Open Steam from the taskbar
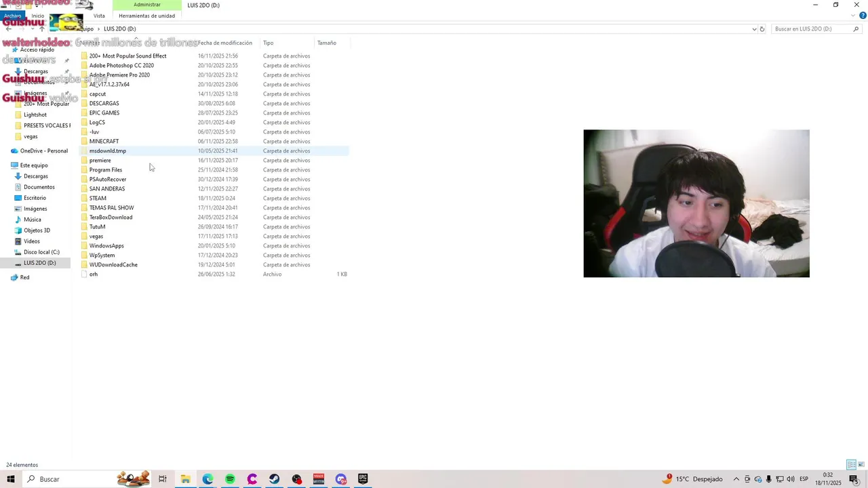Image resolution: width=868 pixels, height=488 pixels. 274,479
